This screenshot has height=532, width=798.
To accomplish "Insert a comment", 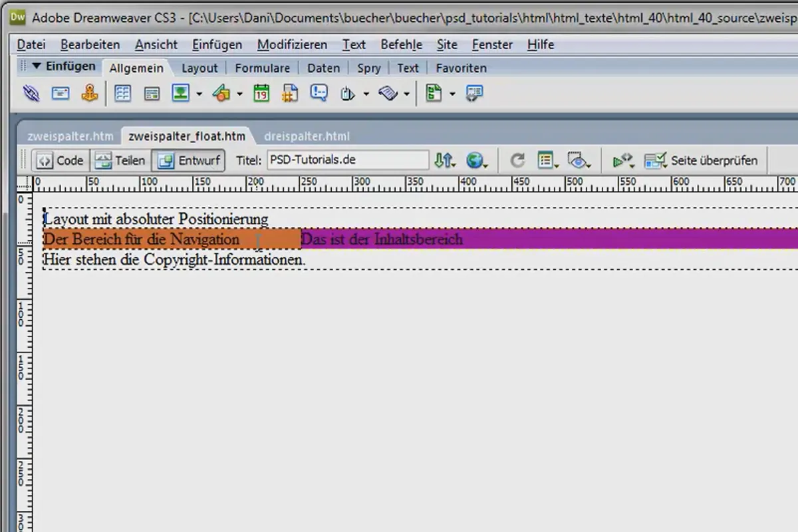I will (x=319, y=94).
